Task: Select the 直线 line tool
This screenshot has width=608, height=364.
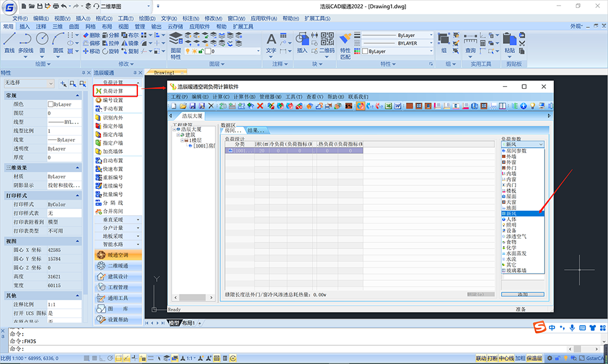Action: coord(9,43)
